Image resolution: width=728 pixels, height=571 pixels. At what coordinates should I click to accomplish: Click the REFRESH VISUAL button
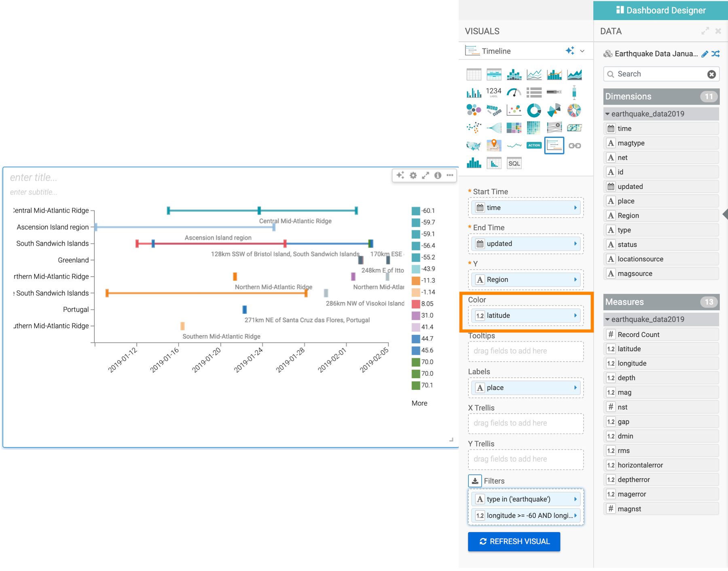pyautogui.click(x=514, y=541)
